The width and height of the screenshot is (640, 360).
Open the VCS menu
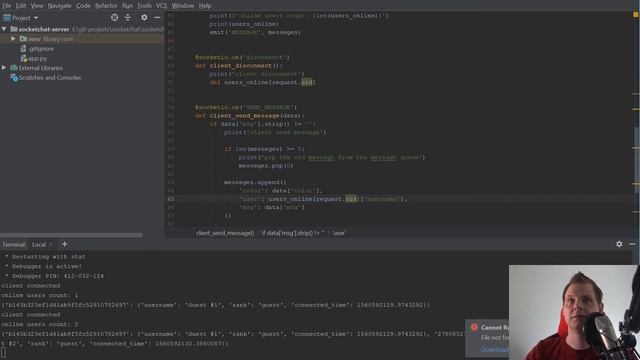(161, 6)
